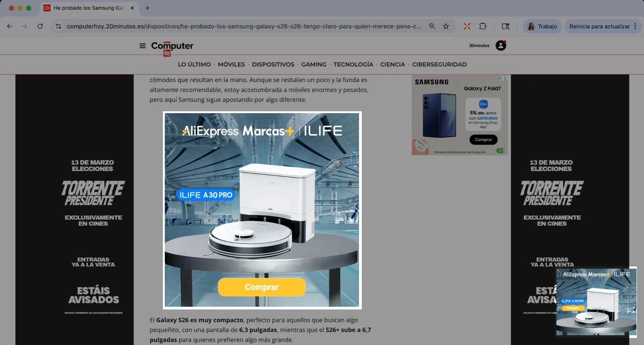Focus the address bar URL
Screen dimensions: 644x345
pyautogui.click(x=244, y=27)
